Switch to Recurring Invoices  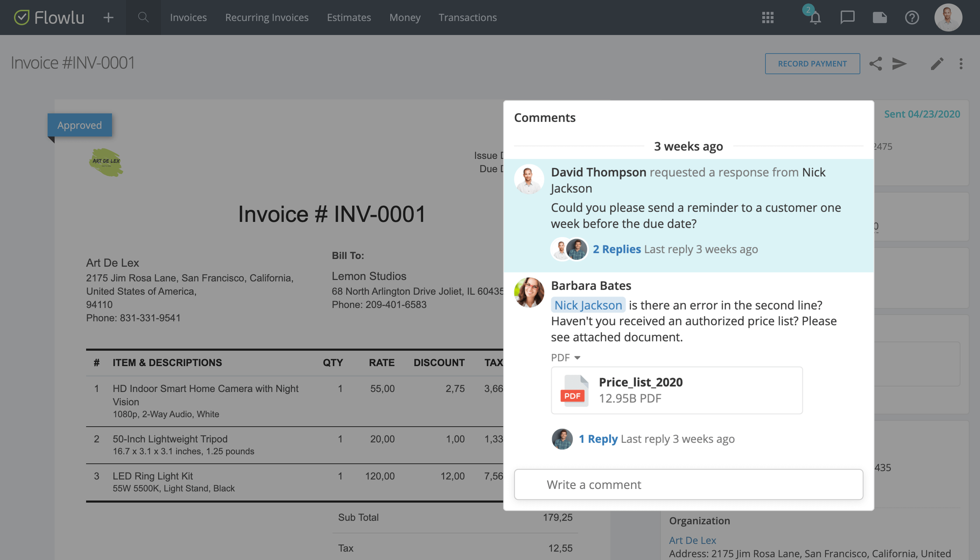click(x=267, y=17)
